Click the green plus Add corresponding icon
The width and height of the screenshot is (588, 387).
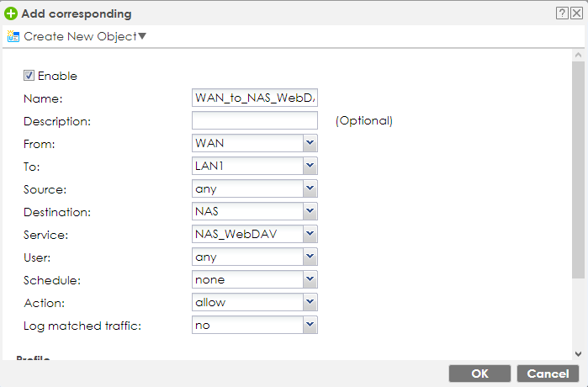10,13
